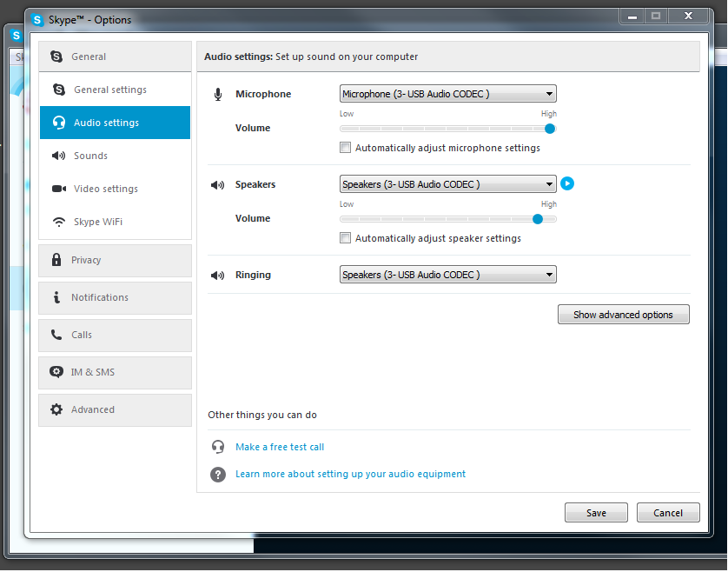728x572 pixels.
Task: Expand the Notifications section
Action: point(116,297)
